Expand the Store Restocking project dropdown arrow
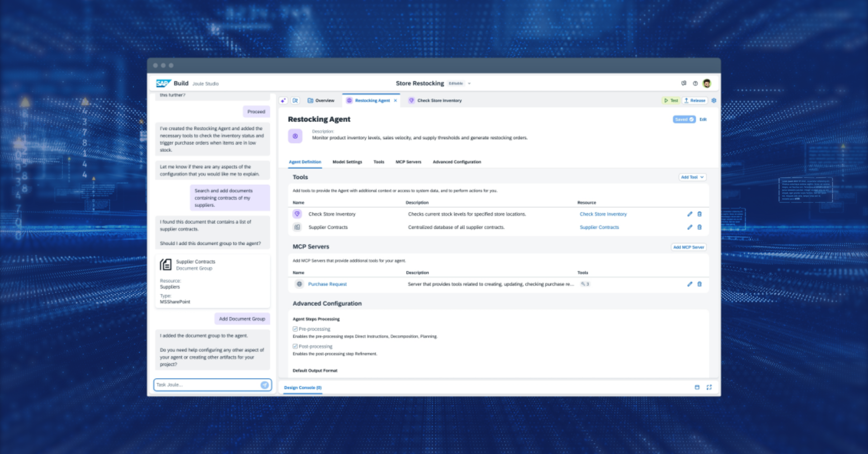The height and width of the screenshot is (454, 868). pyautogui.click(x=469, y=84)
